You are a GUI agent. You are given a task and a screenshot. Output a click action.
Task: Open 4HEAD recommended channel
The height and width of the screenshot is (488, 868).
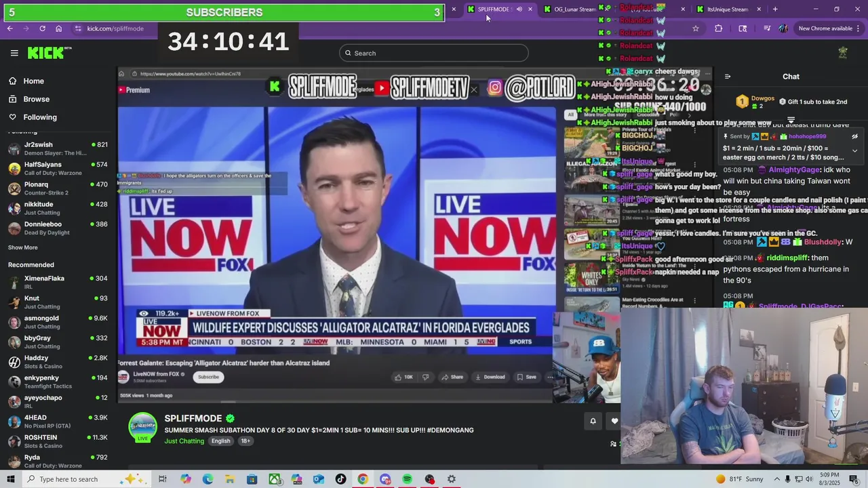(x=58, y=422)
